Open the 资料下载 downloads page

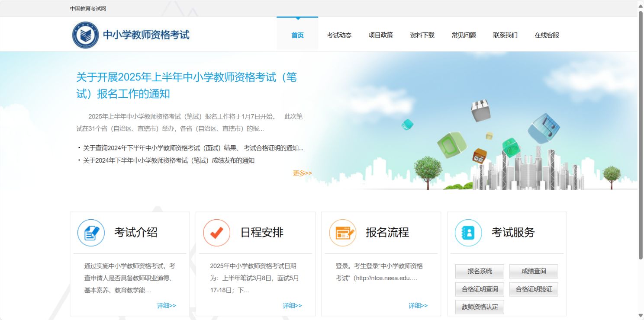(x=422, y=35)
